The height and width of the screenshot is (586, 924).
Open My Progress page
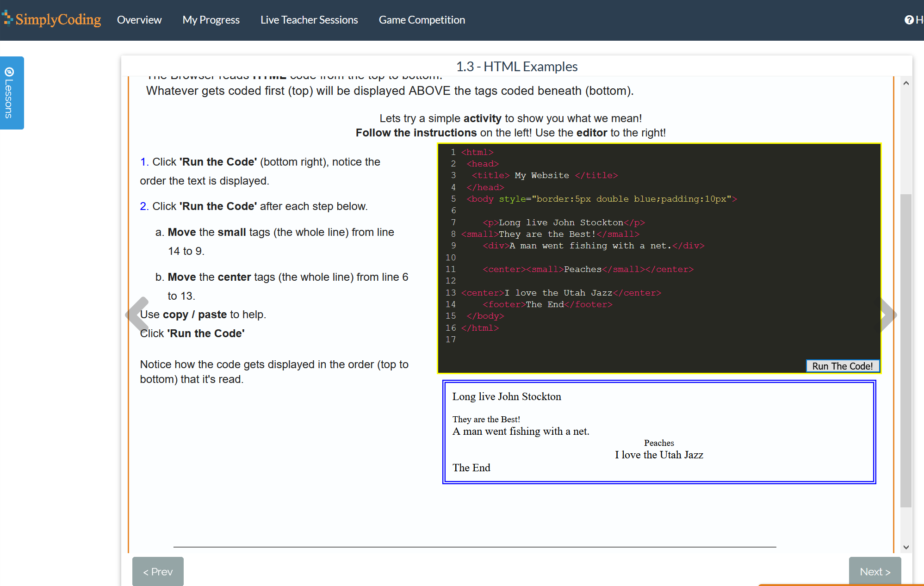(211, 20)
